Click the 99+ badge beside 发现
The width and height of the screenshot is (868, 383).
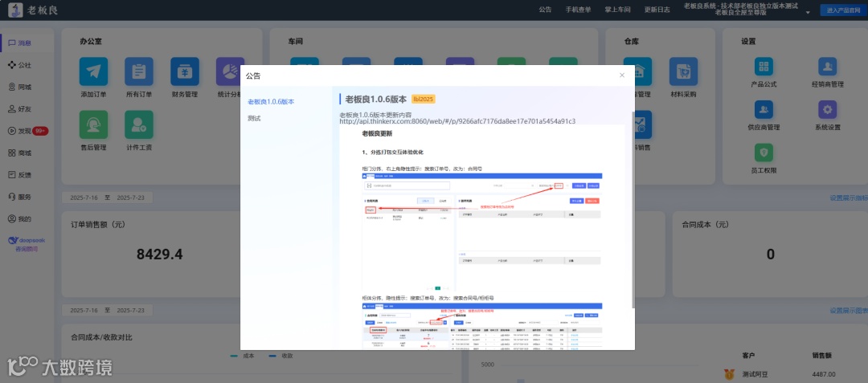[40, 131]
